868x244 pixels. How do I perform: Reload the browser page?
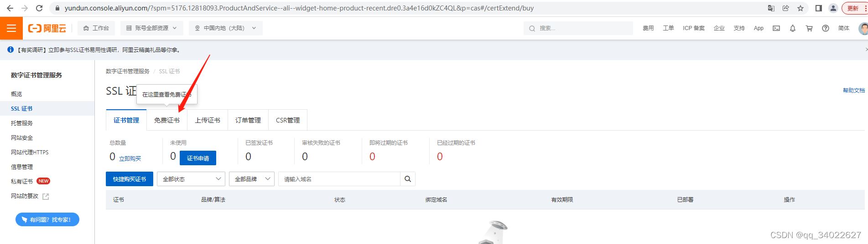(x=39, y=8)
